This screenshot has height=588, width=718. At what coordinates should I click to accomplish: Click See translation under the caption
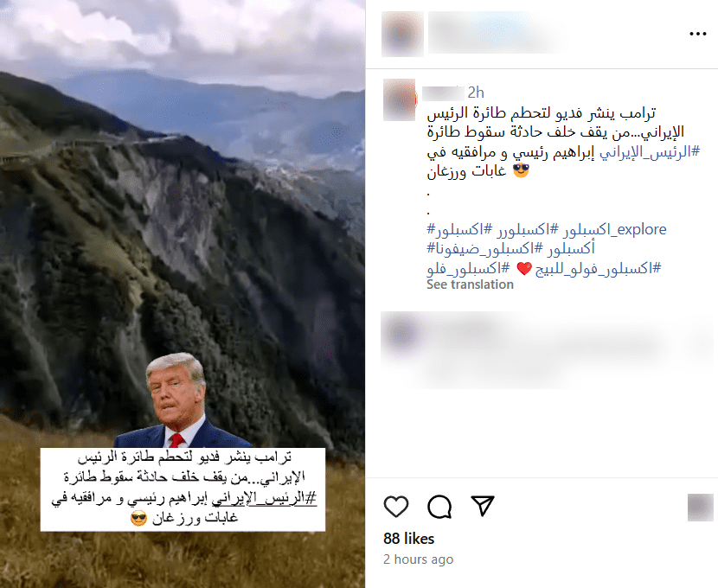pyautogui.click(x=470, y=284)
